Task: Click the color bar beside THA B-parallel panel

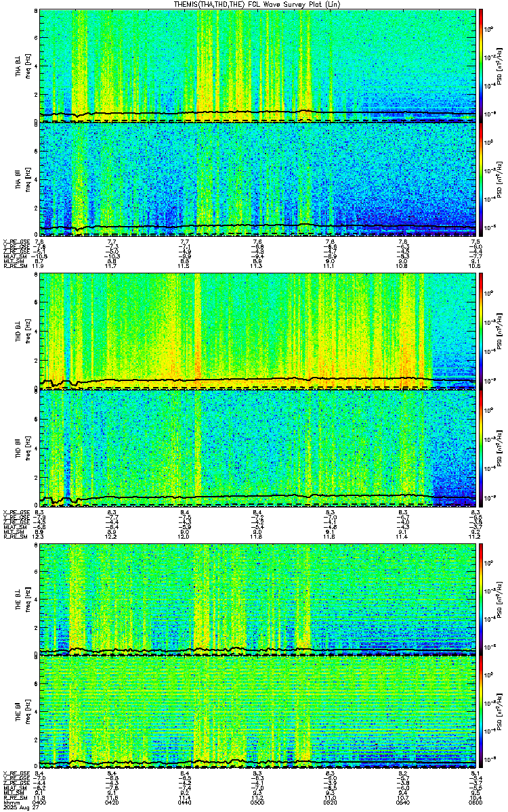Action: tap(481, 179)
